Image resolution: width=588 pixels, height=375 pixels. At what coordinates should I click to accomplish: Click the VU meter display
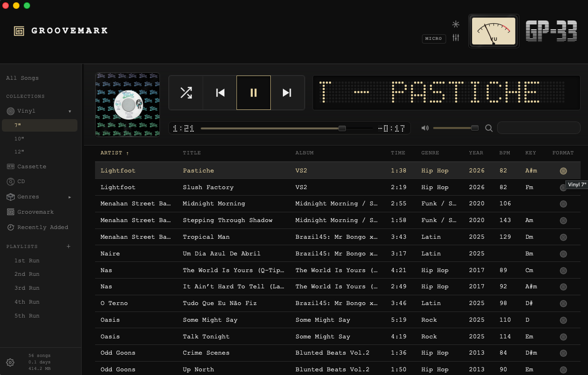pyautogui.click(x=494, y=32)
